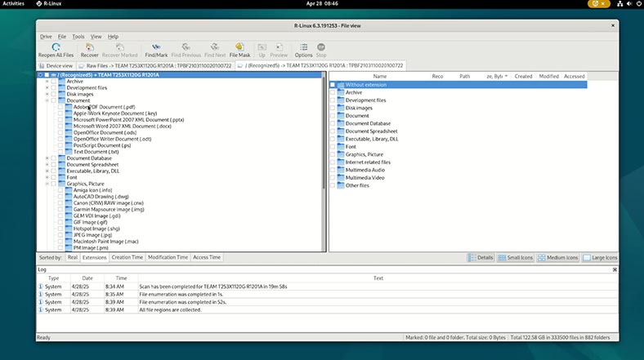Click the Name column header

tap(379, 76)
